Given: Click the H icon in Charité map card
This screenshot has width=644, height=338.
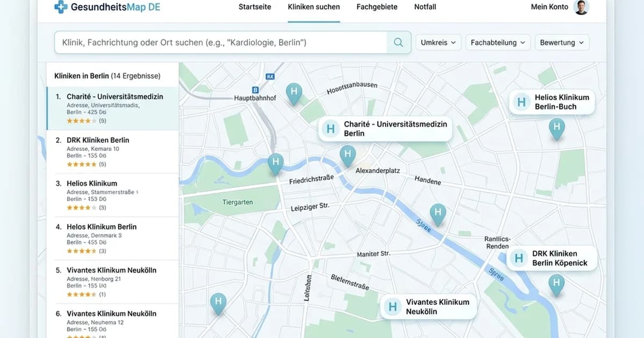Looking at the screenshot, I should [331, 129].
